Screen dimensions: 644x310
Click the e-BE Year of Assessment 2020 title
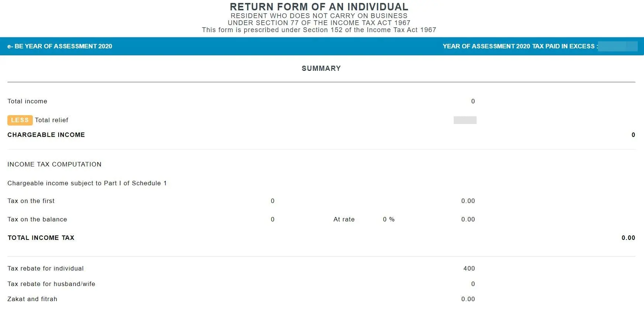click(60, 46)
